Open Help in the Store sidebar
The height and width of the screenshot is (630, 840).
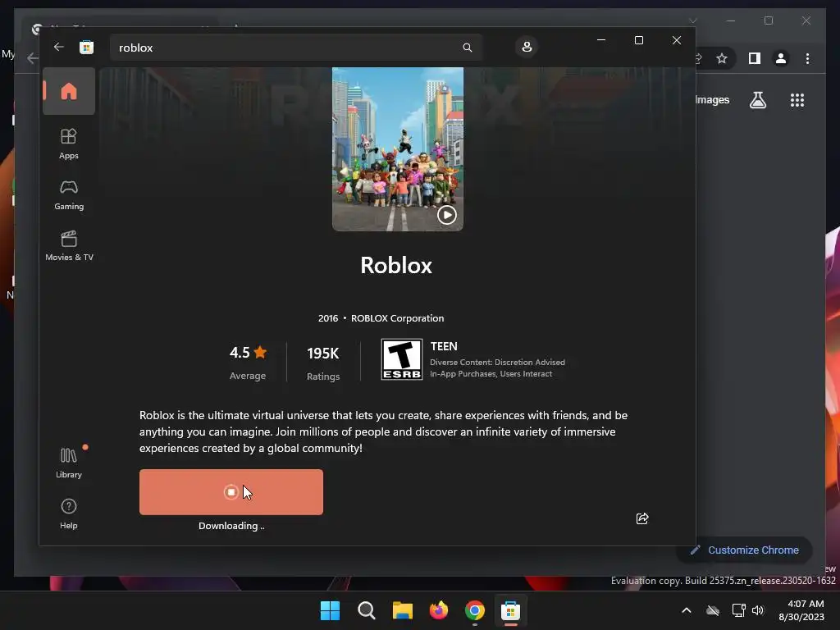(x=69, y=514)
